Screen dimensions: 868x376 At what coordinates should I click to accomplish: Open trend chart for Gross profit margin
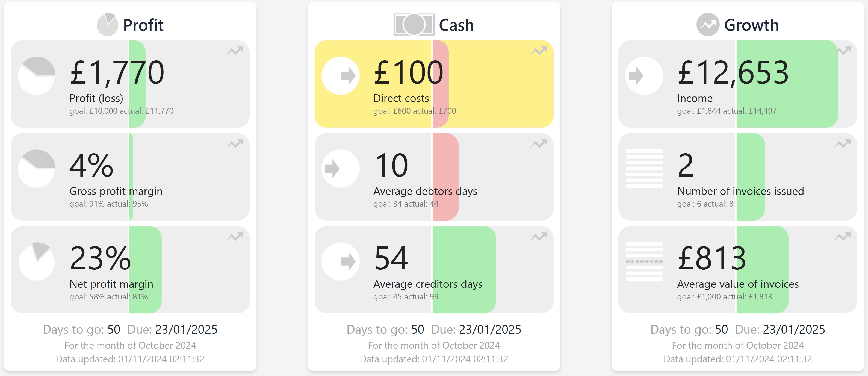(235, 144)
